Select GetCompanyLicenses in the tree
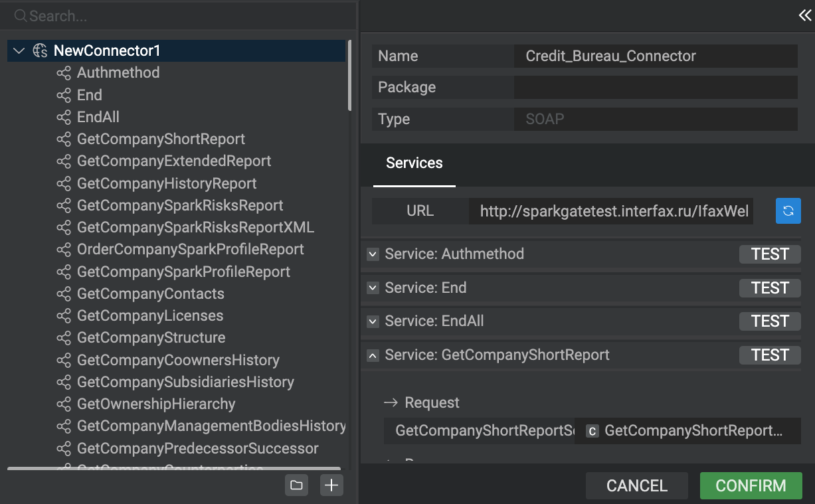815x504 pixels. [150, 315]
